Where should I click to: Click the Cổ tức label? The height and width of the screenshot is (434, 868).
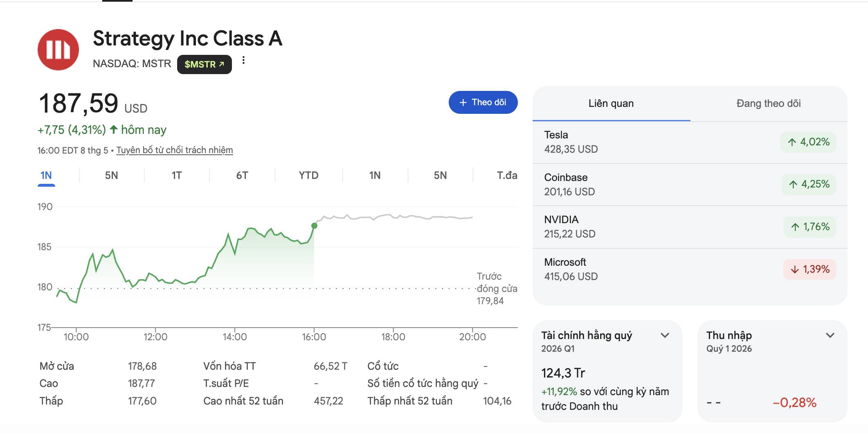pyautogui.click(x=383, y=366)
